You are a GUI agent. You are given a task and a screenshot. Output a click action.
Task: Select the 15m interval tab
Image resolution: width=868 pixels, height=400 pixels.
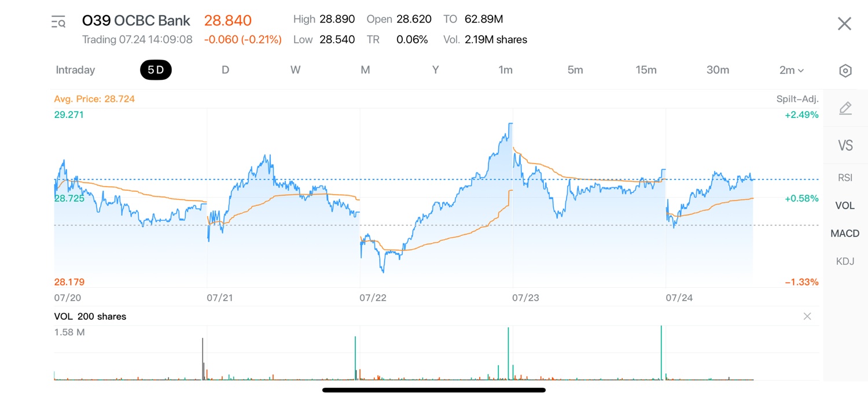(646, 70)
